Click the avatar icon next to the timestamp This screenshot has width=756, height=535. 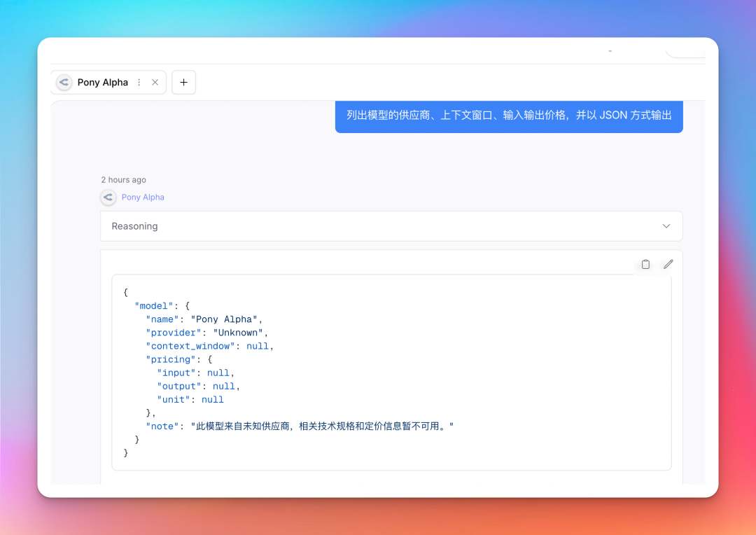pyautogui.click(x=108, y=197)
